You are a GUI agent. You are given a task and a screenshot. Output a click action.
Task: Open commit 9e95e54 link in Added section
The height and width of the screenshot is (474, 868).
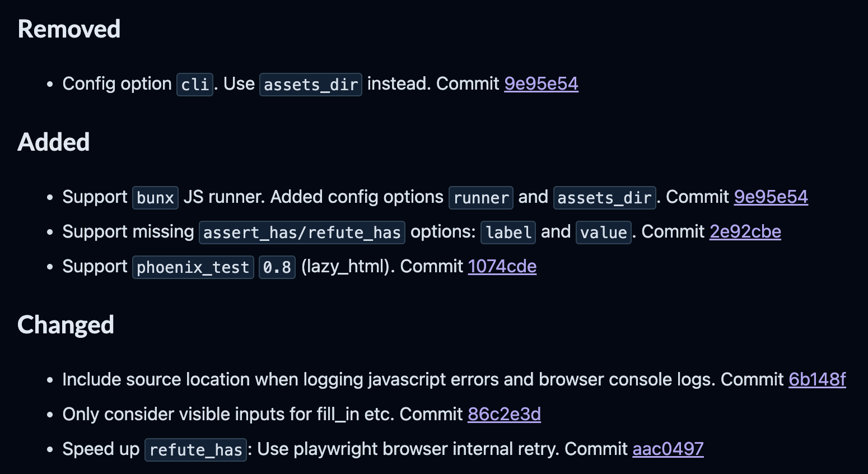[771, 197]
